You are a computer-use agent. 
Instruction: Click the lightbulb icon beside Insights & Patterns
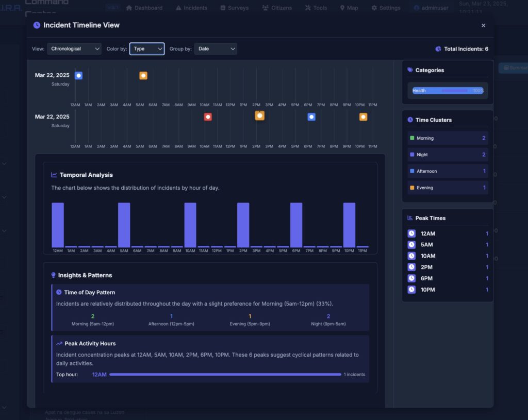pos(53,275)
